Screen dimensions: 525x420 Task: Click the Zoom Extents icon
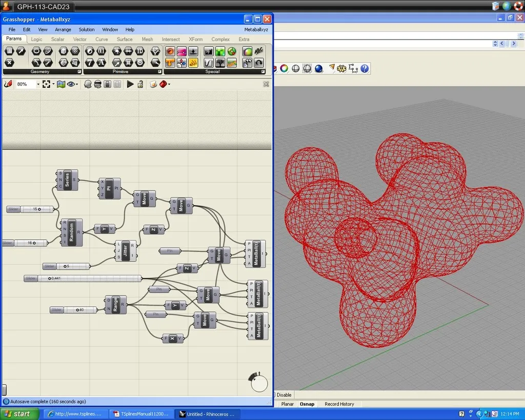coord(46,84)
